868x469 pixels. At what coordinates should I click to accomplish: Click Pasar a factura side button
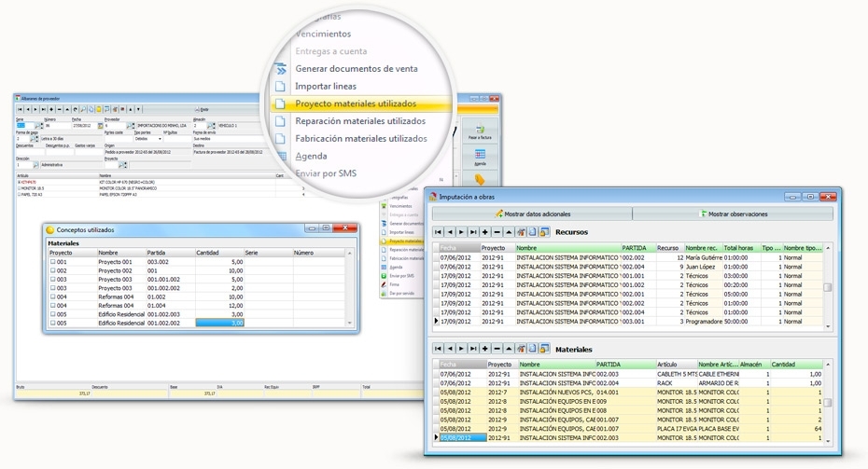pyautogui.click(x=480, y=131)
